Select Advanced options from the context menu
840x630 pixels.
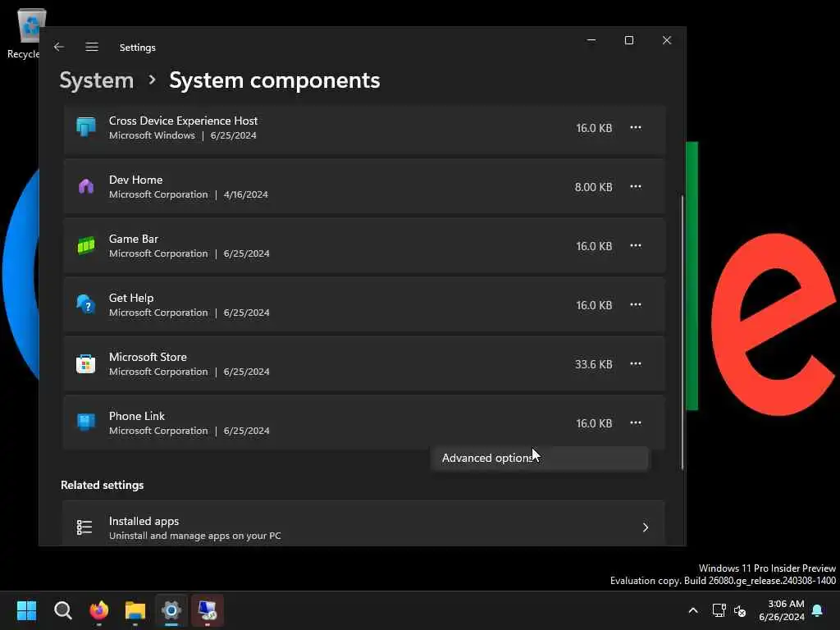point(540,458)
